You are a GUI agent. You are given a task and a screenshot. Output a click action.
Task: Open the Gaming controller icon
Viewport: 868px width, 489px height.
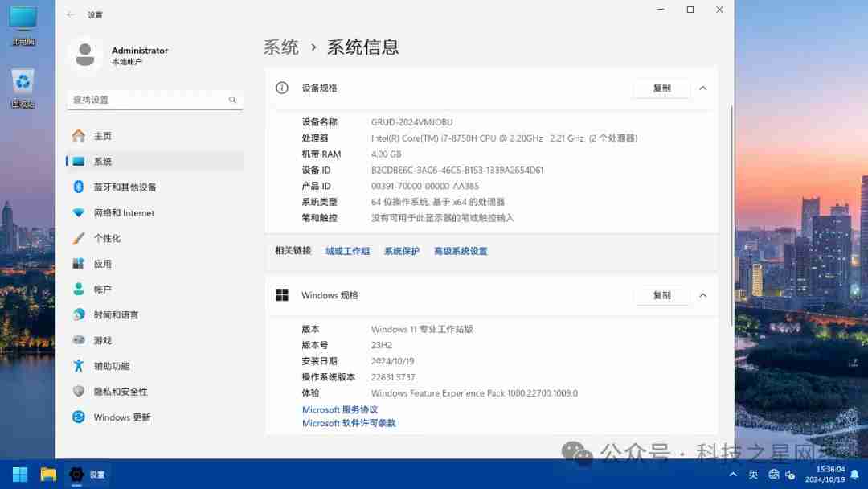click(x=79, y=340)
